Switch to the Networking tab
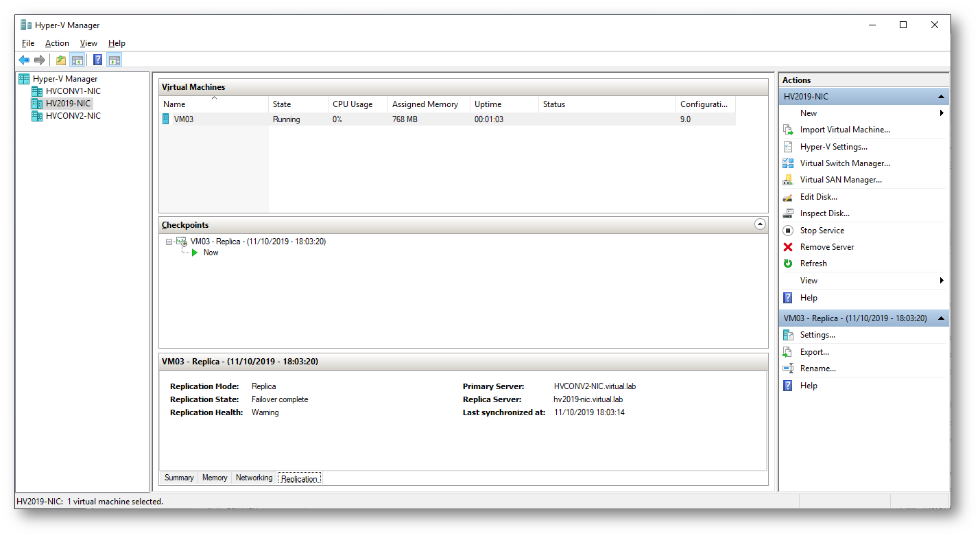 [x=254, y=478]
